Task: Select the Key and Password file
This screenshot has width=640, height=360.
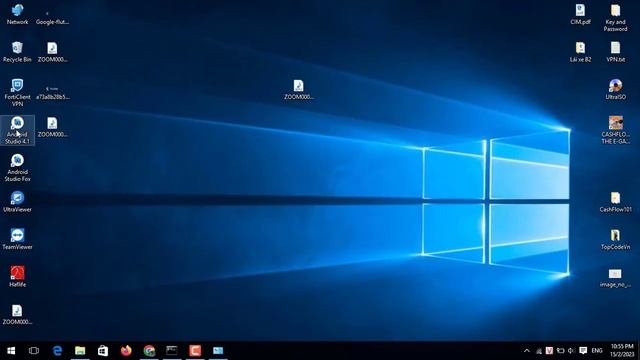Action: pyautogui.click(x=615, y=18)
